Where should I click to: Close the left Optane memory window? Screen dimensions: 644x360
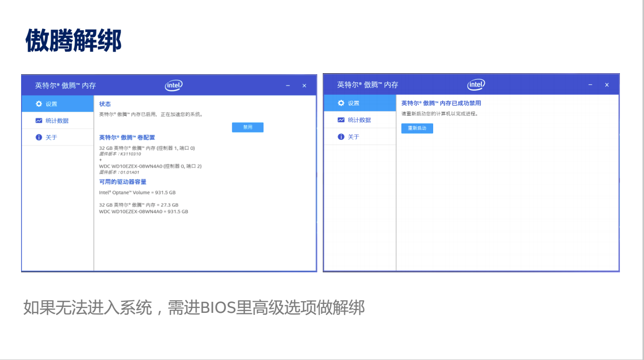pos(304,86)
